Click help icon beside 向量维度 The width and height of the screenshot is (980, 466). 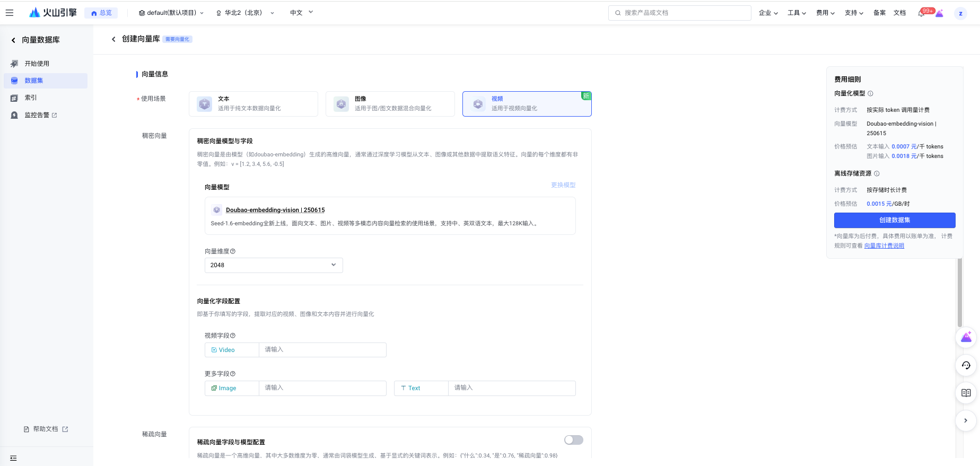click(x=233, y=251)
